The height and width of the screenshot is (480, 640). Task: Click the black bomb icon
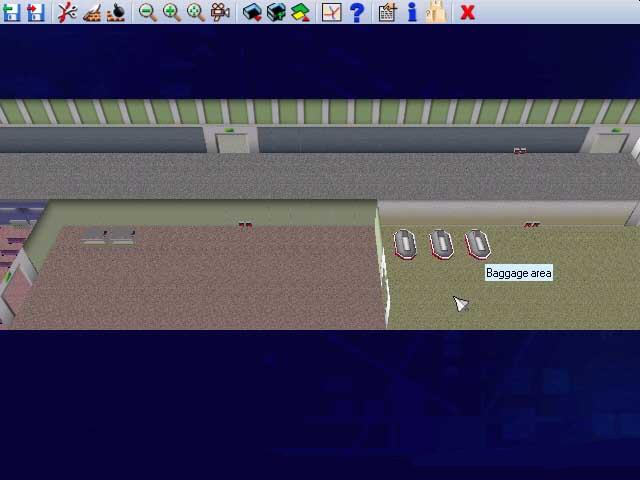coord(116,12)
